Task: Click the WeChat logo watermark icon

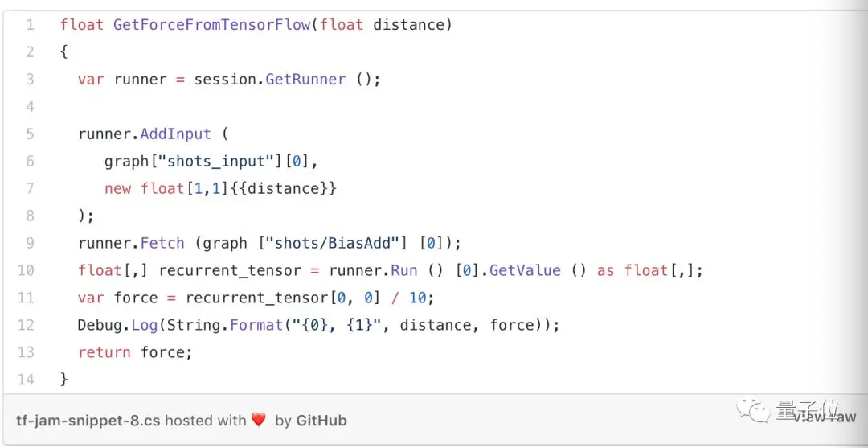Action: click(754, 410)
